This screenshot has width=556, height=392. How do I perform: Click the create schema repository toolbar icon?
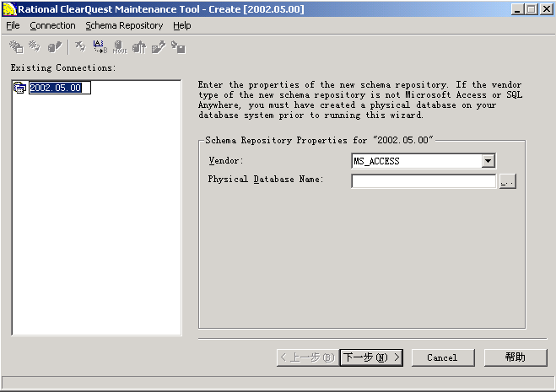click(x=16, y=46)
